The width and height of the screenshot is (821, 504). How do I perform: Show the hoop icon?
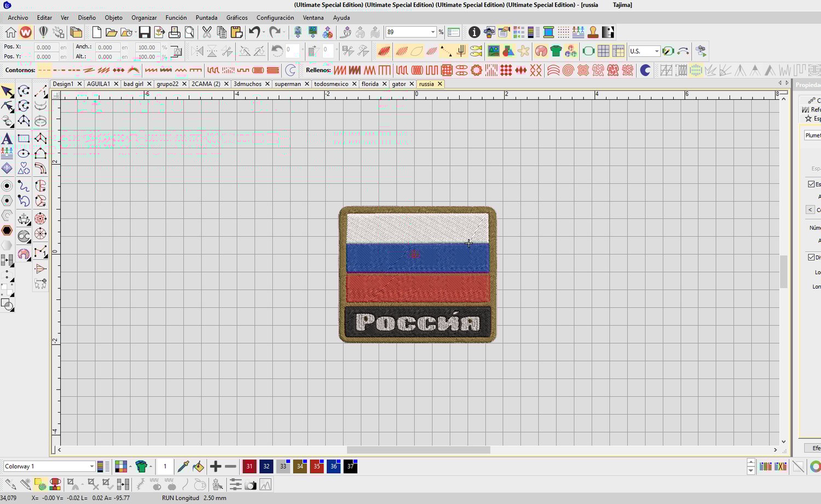[x=588, y=51]
